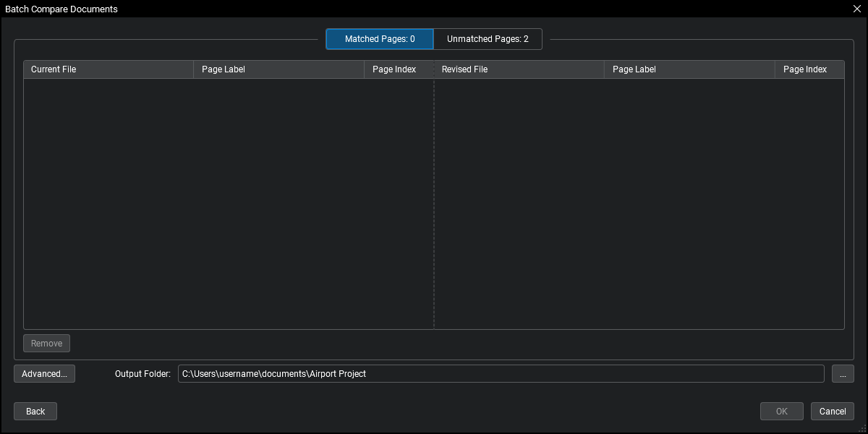
Task: Open the Advanced settings dialog
Action: click(x=44, y=373)
